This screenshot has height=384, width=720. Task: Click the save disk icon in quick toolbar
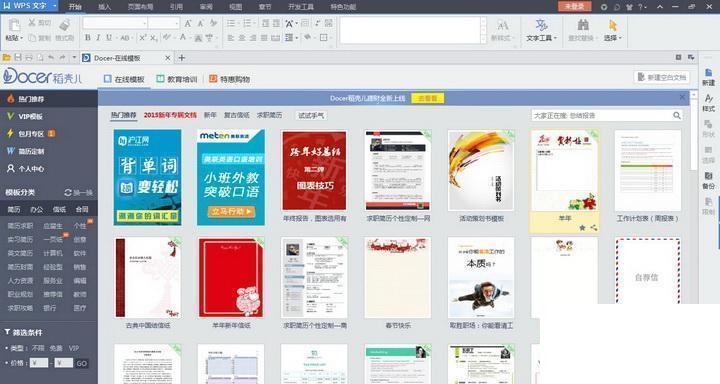click(18, 57)
